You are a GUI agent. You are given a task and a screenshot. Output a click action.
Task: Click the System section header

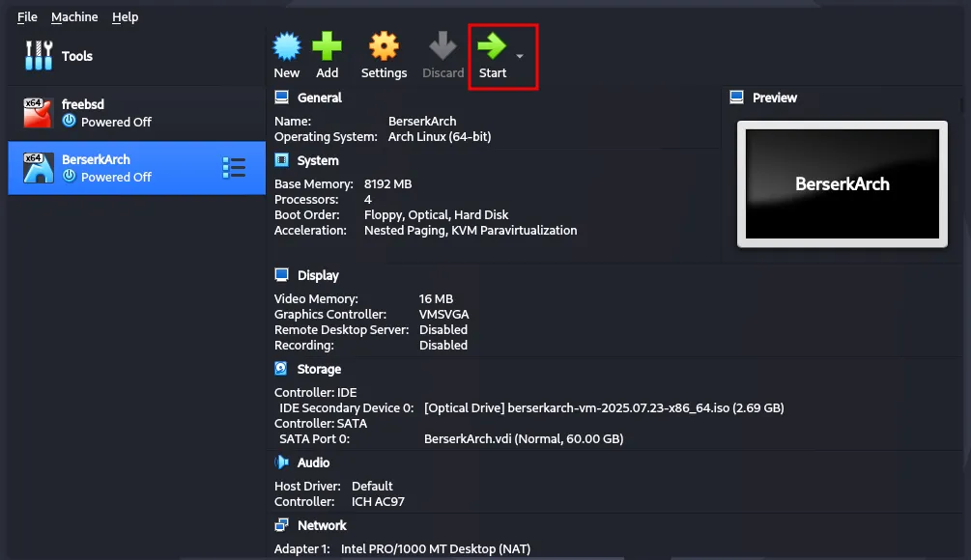click(x=318, y=160)
